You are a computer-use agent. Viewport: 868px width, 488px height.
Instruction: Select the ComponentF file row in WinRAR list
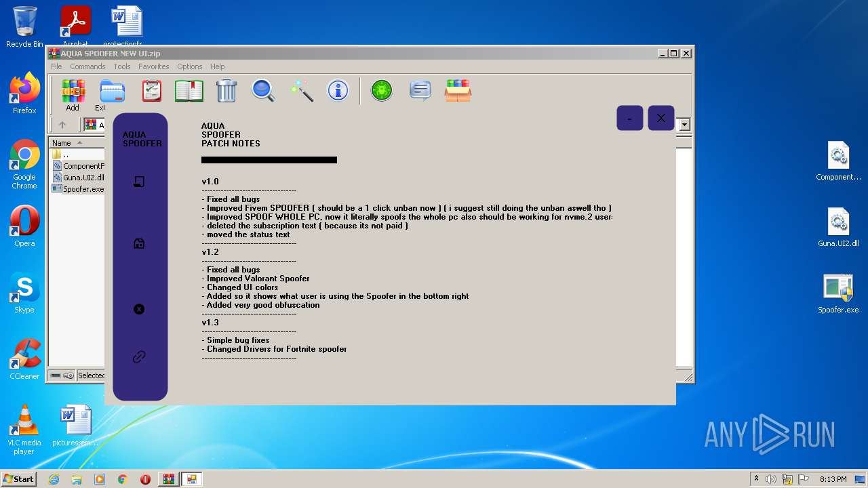tap(77, 166)
